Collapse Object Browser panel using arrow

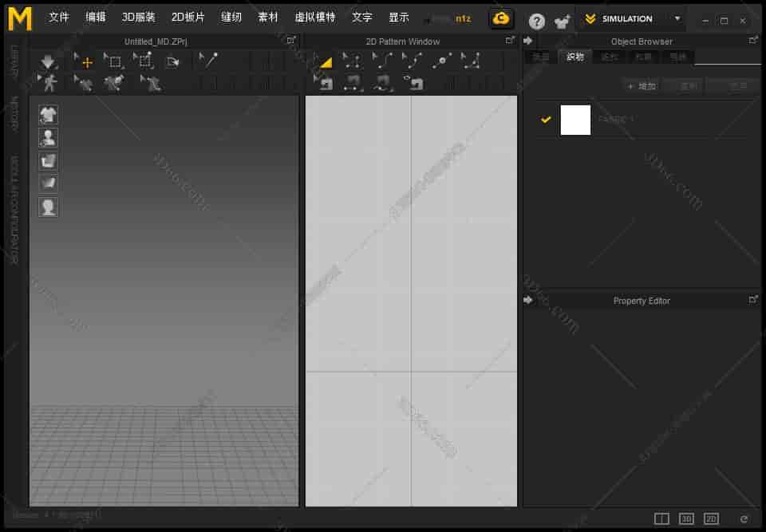point(528,41)
